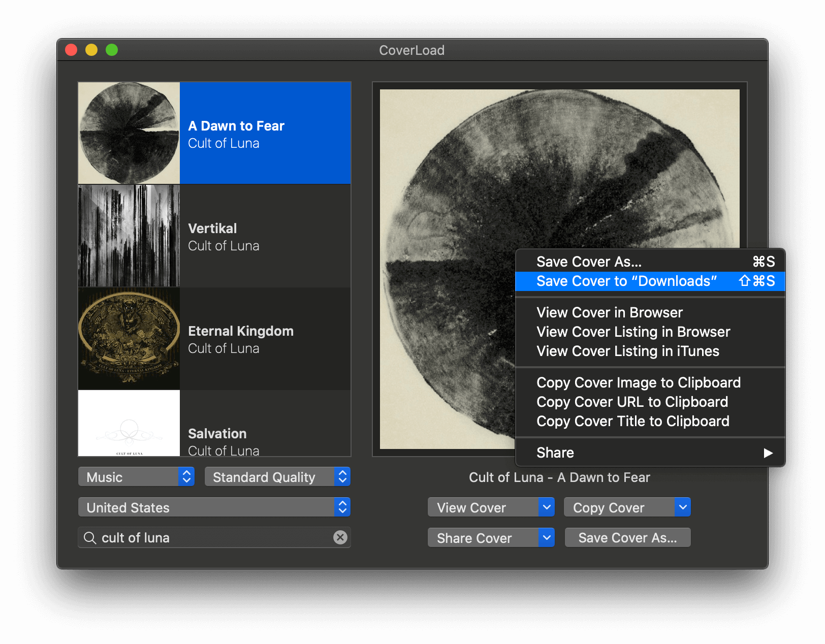Select the Eternal Kingdom result title
The height and width of the screenshot is (644, 825).
(241, 331)
